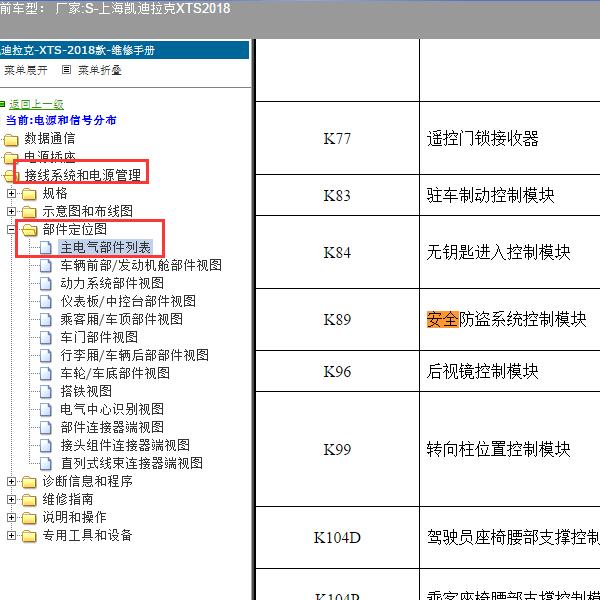Click the 车门部件视图 page icon

46,338
